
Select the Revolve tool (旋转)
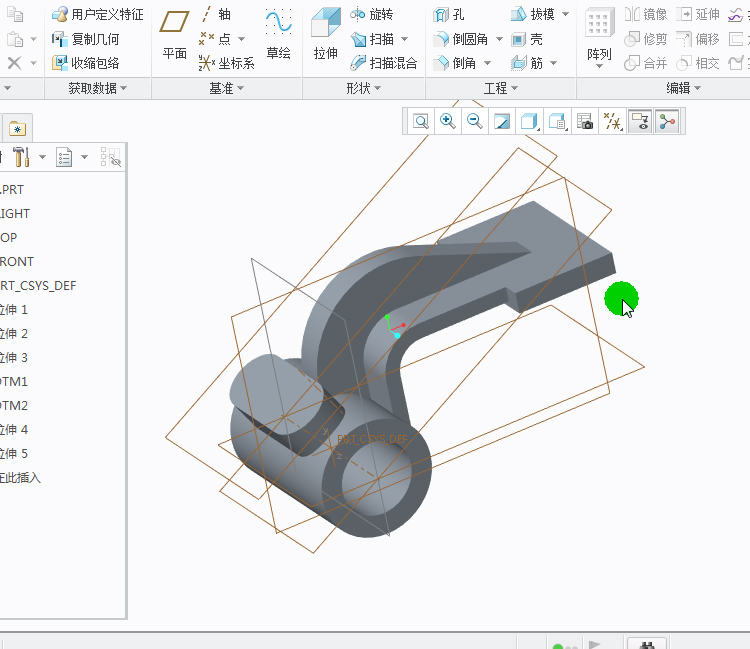372,14
